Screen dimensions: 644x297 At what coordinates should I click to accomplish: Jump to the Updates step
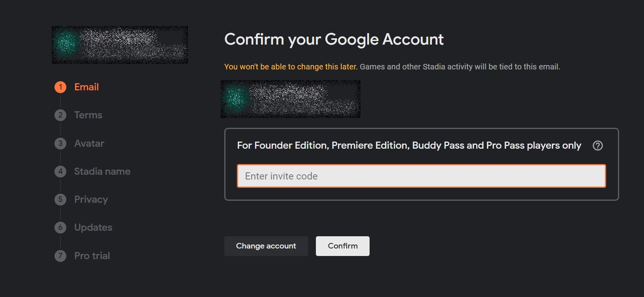[x=93, y=228]
